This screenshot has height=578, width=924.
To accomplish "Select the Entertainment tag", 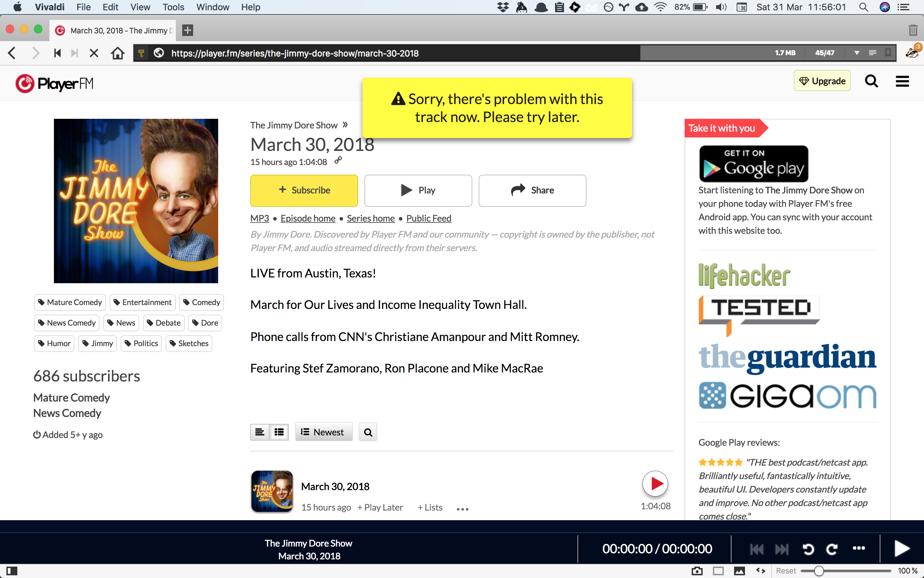I will pos(142,302).
